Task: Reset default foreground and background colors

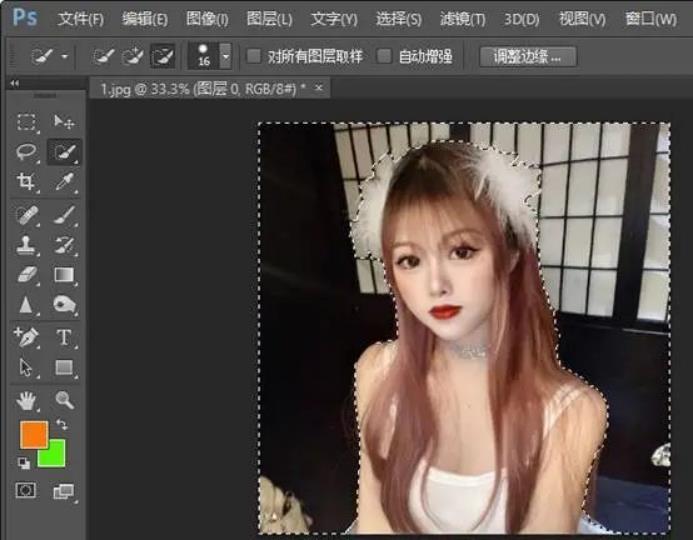Action: click(24, 463)
